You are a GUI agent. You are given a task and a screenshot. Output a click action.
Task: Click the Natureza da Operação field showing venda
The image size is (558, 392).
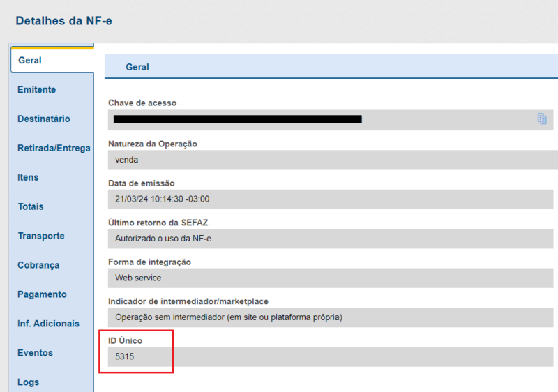(331, 160)
